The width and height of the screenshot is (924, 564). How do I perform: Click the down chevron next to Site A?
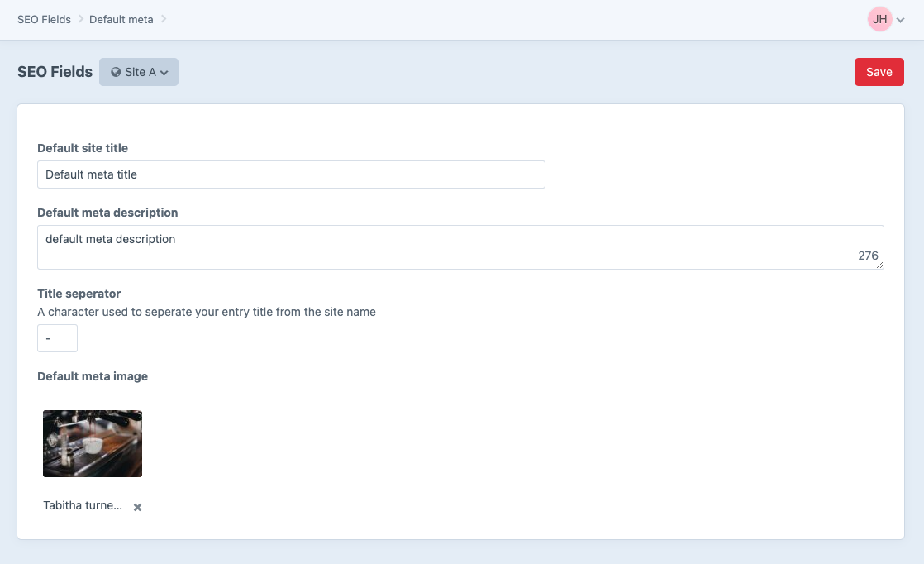pos(164,73)
